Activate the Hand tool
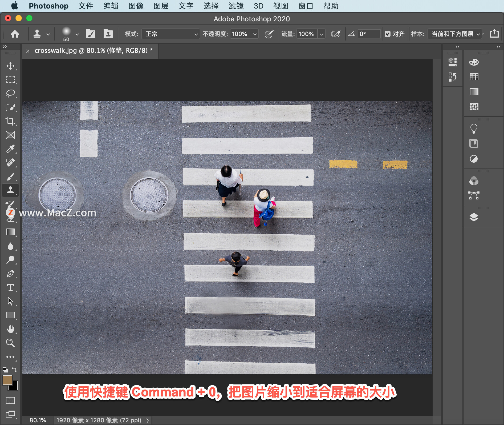The width and height of the screenshot is (504, 425). coord(10,329)
